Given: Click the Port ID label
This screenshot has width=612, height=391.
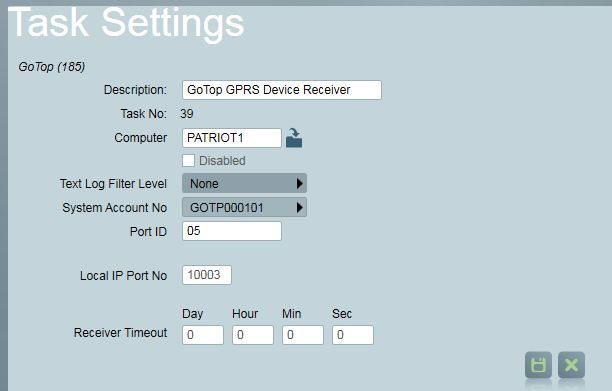Looking at the screenshot, I should (x=148, y=232).
